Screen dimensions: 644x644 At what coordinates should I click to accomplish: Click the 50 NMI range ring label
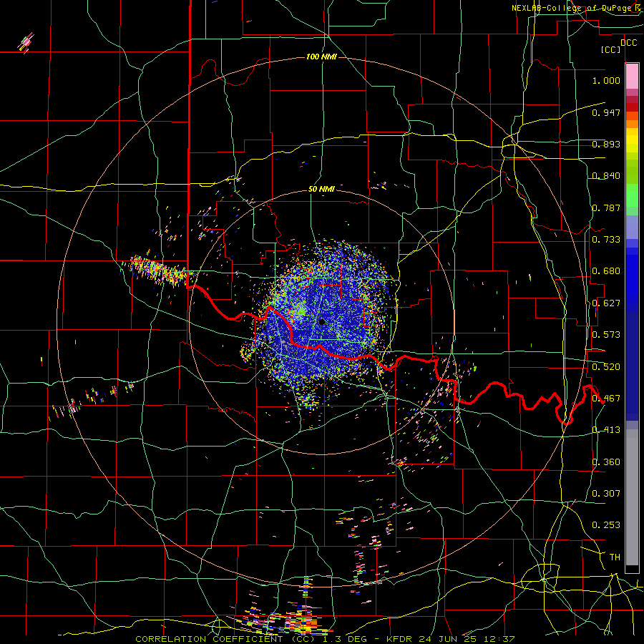point(321,190)
